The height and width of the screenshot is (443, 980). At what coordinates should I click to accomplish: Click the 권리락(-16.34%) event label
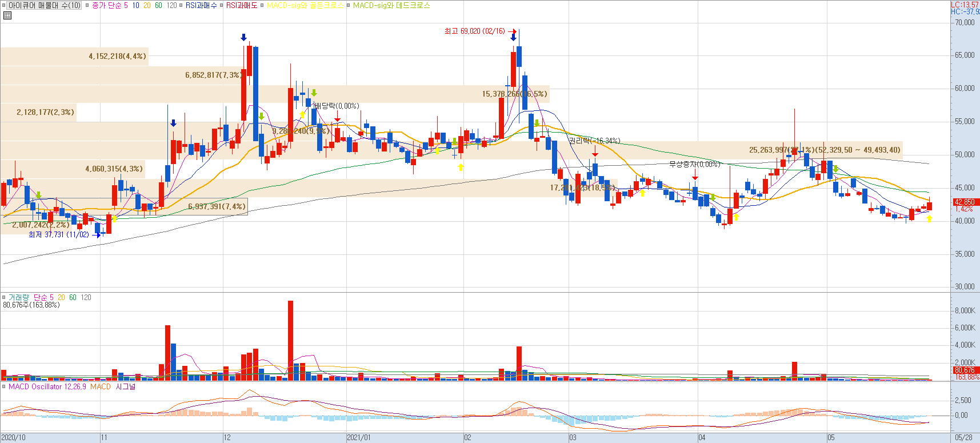click(x=594, y=141)
